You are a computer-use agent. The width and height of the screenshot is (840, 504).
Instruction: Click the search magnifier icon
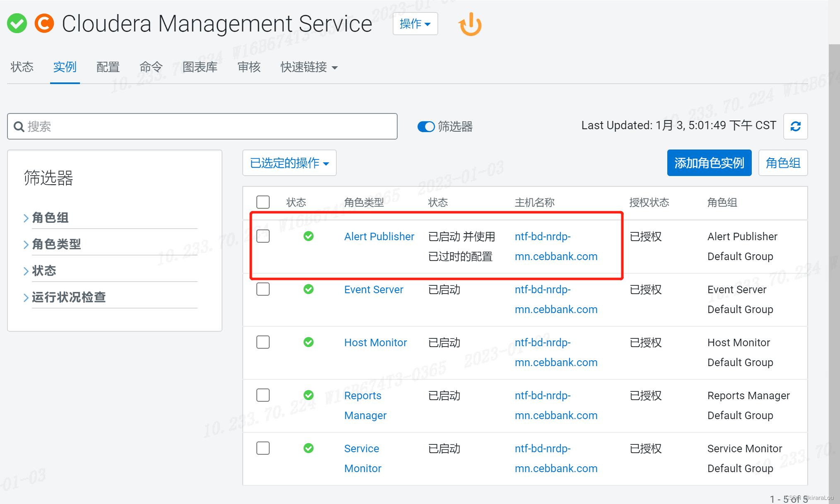(19, 127)
